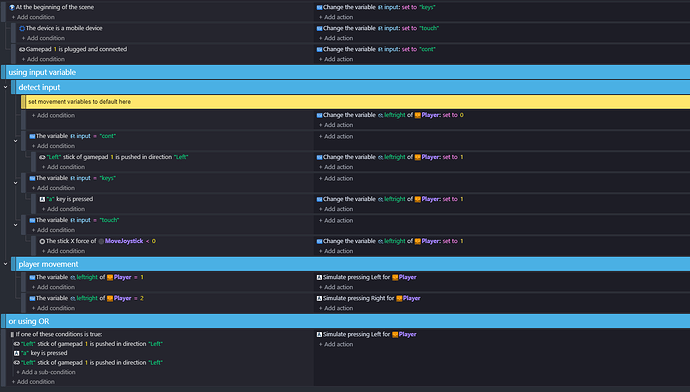690x392 pixels.
Task: Click the keyboard icon next to 'a key is pressed' under keys
Action: tap(42, 199)
